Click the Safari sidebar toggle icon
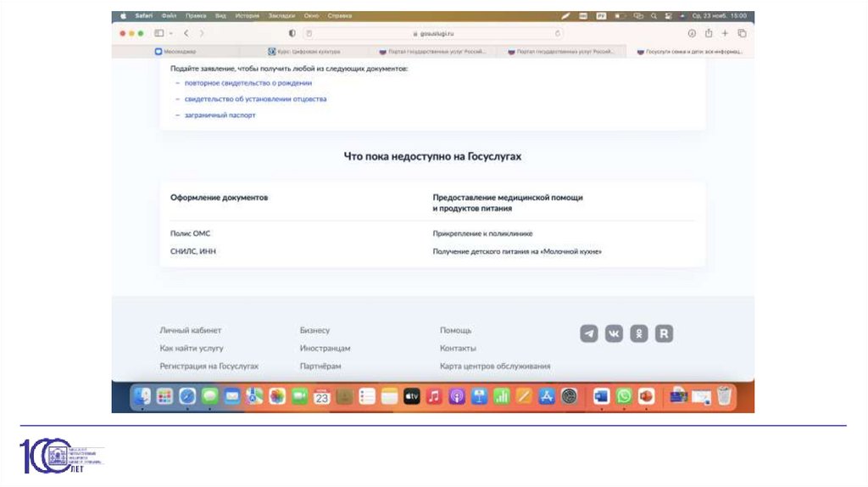This screenshot has width=868, height=487. pyautogui.click(x=159, y=33)
